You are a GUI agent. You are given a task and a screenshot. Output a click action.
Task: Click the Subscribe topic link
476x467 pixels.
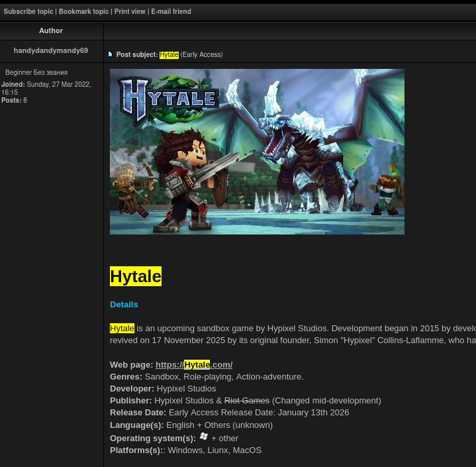(x=28, y=11)
